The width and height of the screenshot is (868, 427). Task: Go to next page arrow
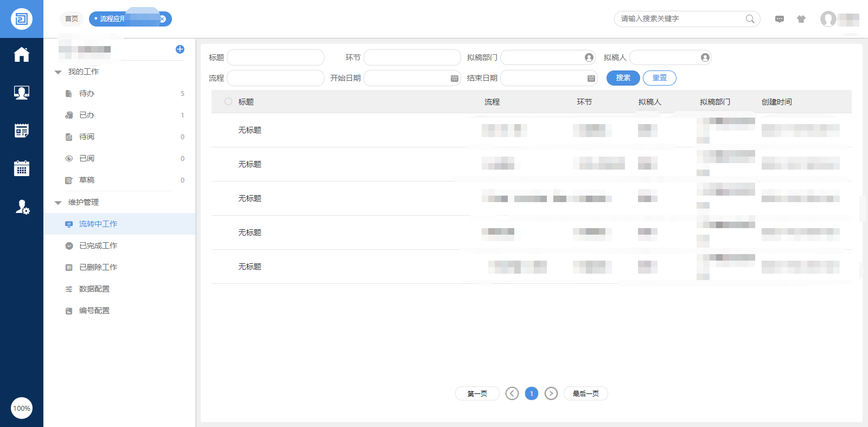(x=551, y=393)
